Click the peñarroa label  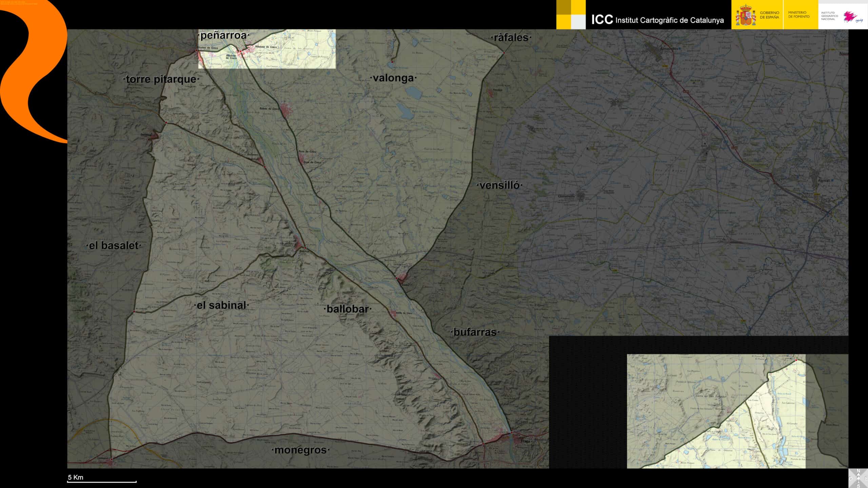[x=223, y=35]
